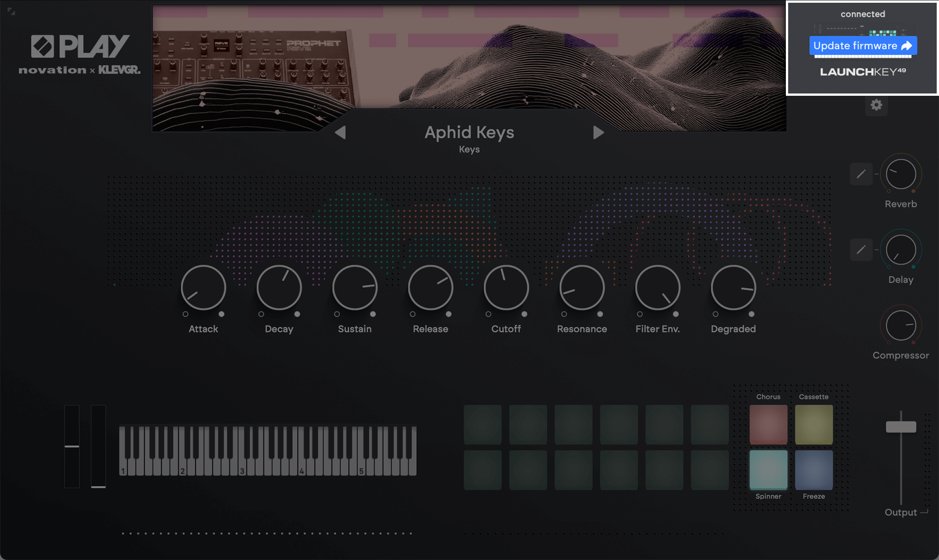Click the Resonance maximum indicator dot
This screenshot has height=560, width=939.
[x=600, y=314]
